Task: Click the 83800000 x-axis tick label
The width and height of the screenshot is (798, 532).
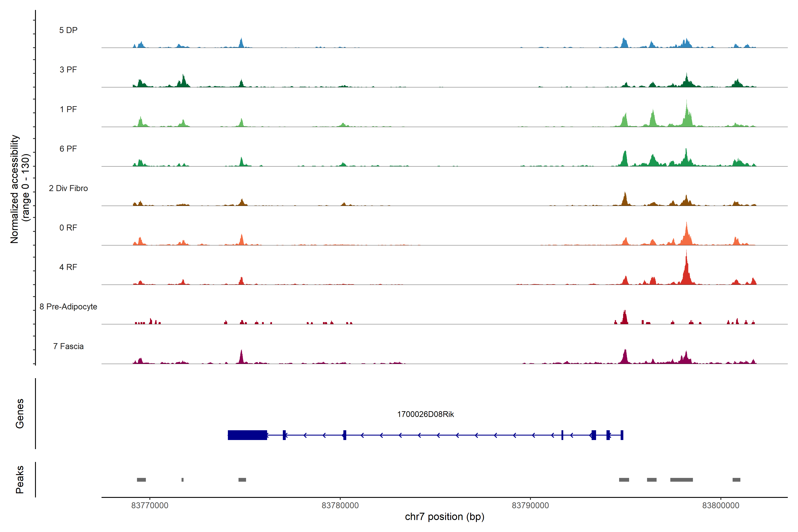Action: [721, 505]
